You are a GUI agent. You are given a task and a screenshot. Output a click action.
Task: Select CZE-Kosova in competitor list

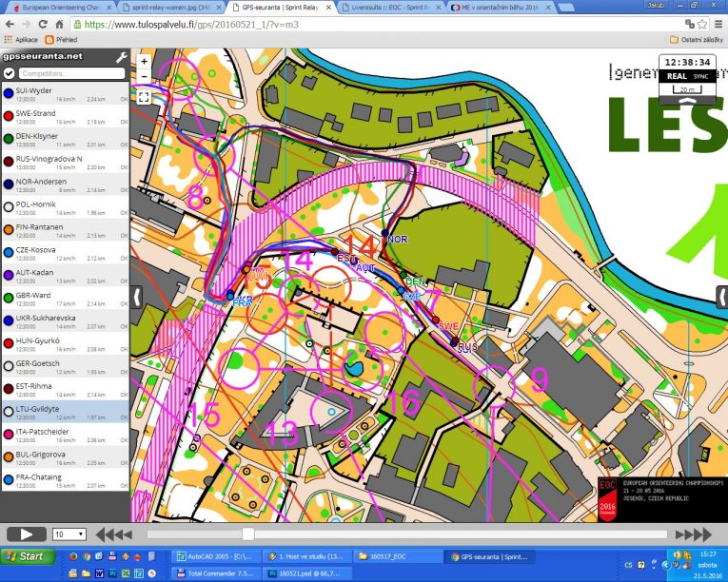pos(66,253)
